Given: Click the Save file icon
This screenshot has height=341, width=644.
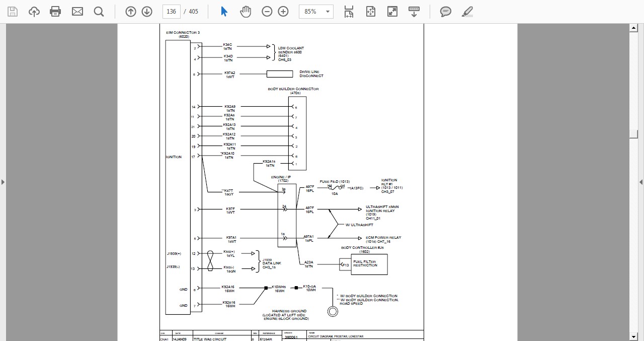Looking at the screenshot, I should click(x=13, y=12).
